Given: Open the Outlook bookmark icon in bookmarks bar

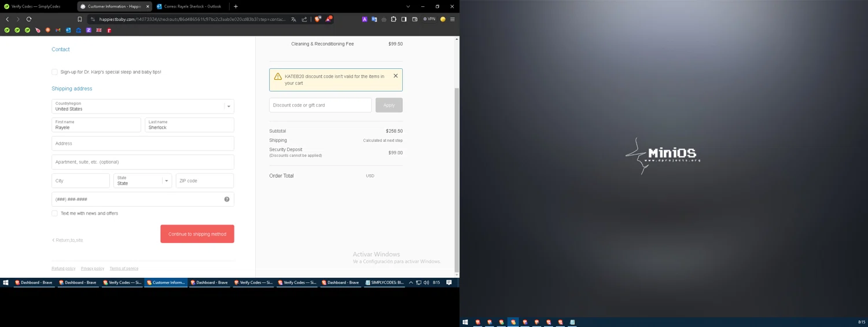Looking at the screenshot, I should pyautogui.click(x=68, y=30).
